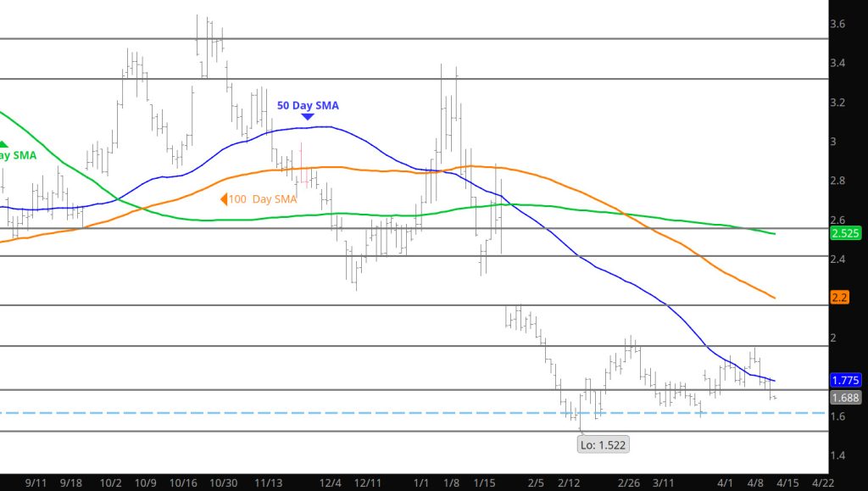Click the Lo: 1.522 low price callout
The width and height of the screenshot is (868, 491).
pos(604,444)
